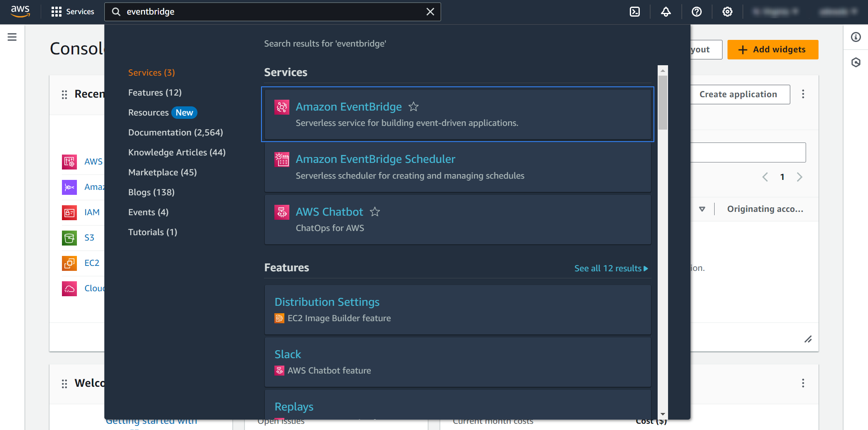
Task: Open the Services grid menu
Action: point(73,12)
